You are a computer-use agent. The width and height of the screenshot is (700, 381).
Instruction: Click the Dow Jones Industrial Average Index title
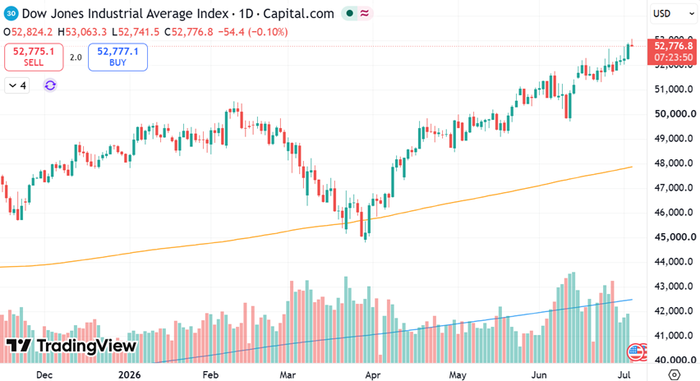(x=125, y=13)
